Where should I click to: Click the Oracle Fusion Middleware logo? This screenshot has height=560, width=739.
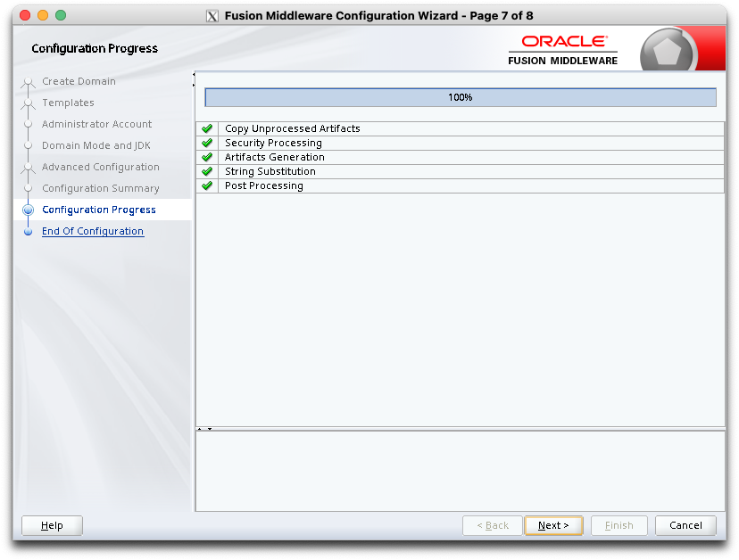563,50
